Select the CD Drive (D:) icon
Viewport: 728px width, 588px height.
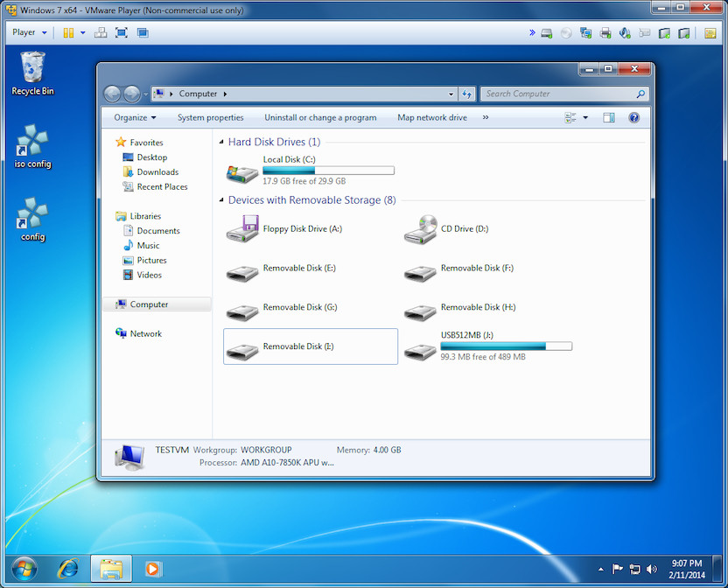pyautogui.click(x=421, y=228)
